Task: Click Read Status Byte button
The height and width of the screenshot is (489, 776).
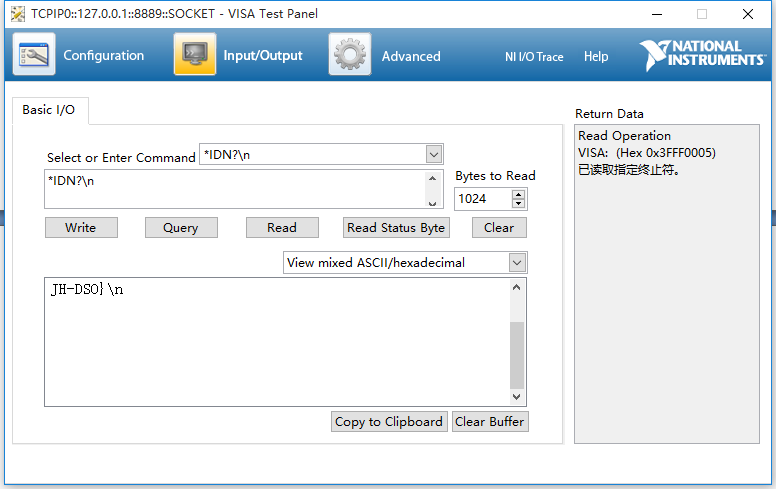Action: point(396,228)
